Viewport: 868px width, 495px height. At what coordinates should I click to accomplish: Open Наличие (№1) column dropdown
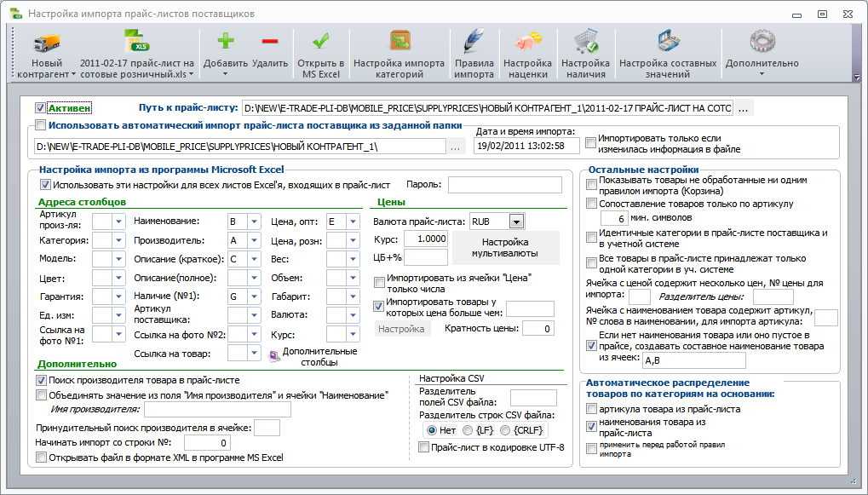tap(254, 296)
